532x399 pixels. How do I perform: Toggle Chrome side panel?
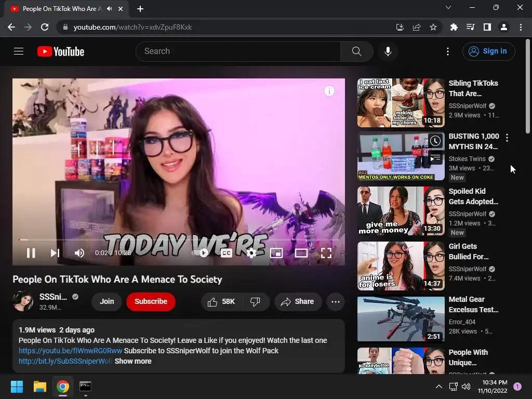coord(487,27)
